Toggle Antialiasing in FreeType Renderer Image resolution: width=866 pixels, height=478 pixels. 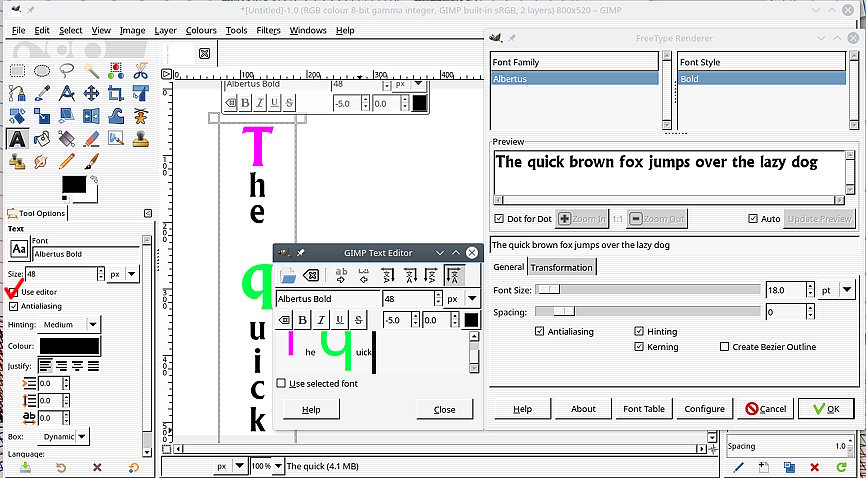540,332
